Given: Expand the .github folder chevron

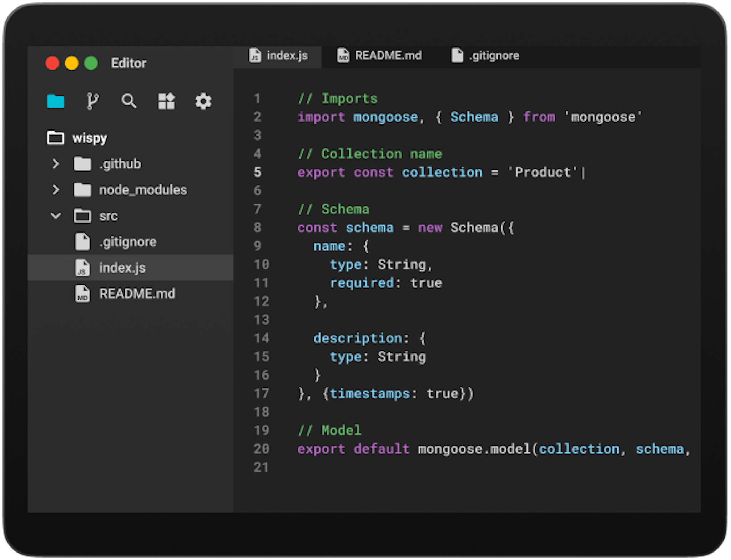Looking at the screenshot, I should pos(56,164).
